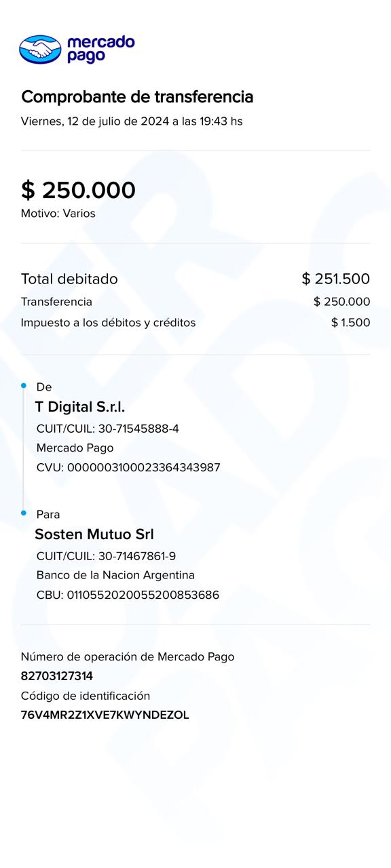The width and height of the screenshot is (391, 868).
Task: Select operation number 82703127314
Action: pyautogui.click(x=57, y=676)
